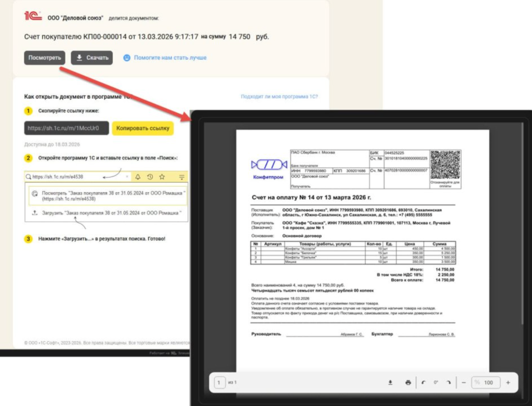Click the signature name Абрамов Г. С.
532x406 pixels.
tap(352, 334)
